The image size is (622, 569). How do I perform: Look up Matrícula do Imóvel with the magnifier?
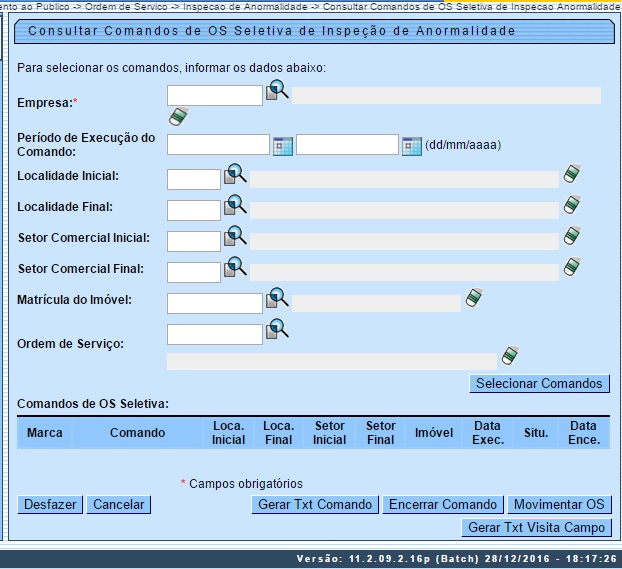[x=277, y=298]
